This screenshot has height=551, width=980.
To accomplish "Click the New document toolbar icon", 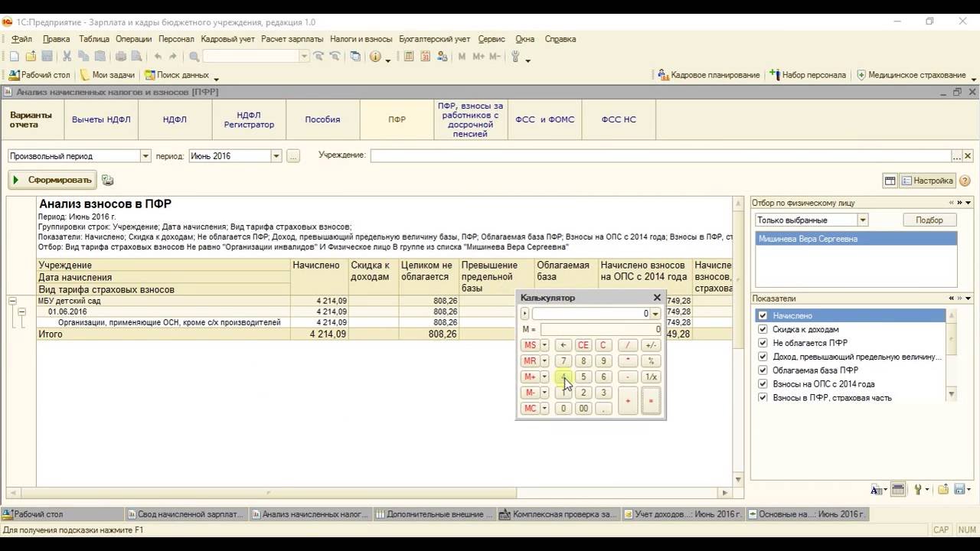I will coord(15,57).
